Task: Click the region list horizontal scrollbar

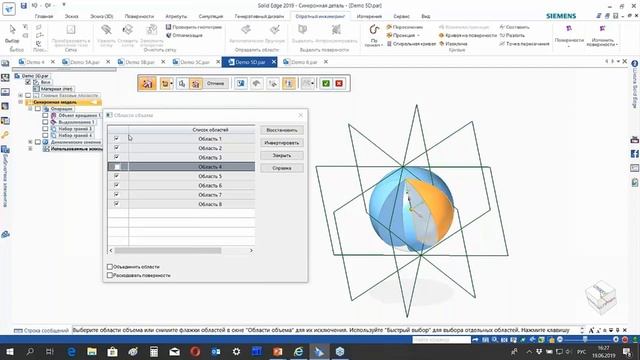Action: coord(168,250)
